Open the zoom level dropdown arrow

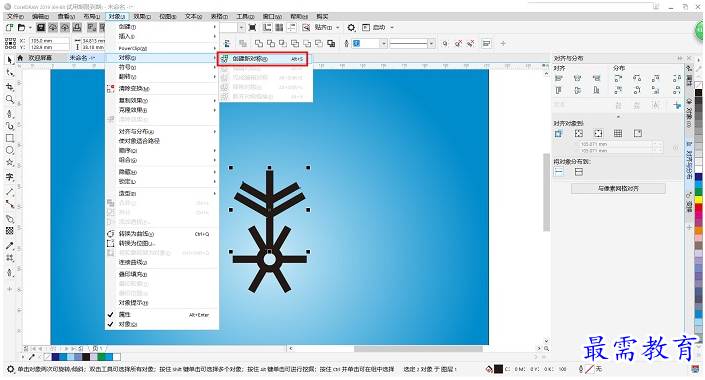tap(241, 27)
